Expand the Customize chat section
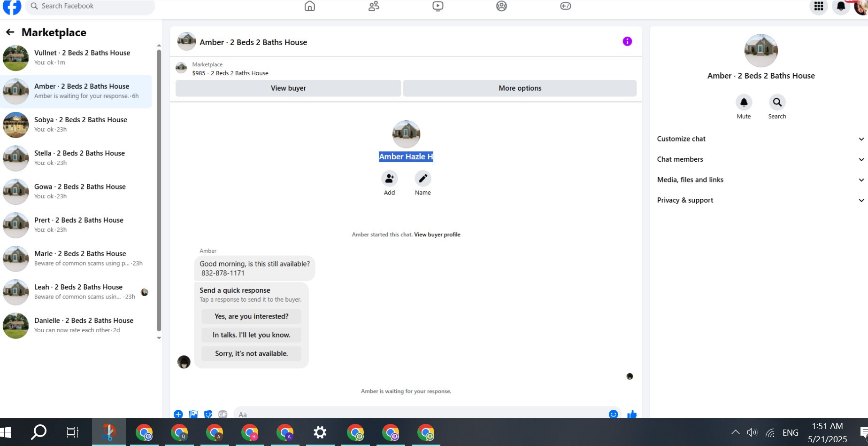Image resolution: width=868 pixels, height=446 pixels. [760, 139]
